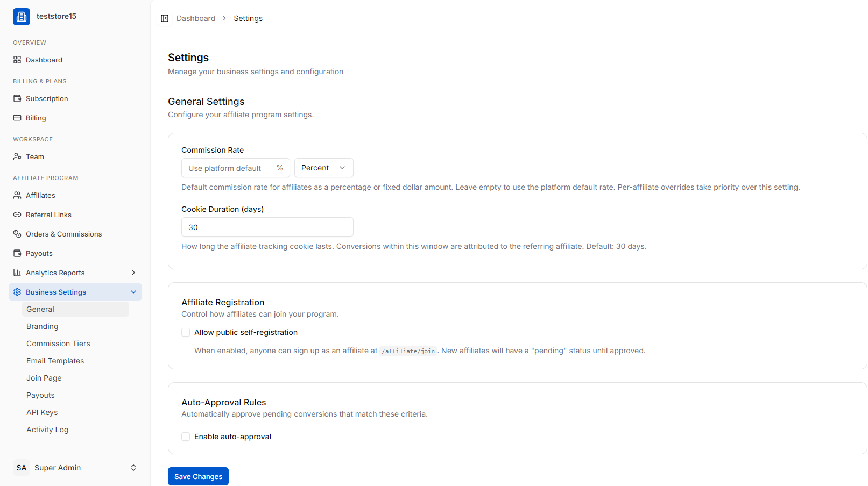
Task: Click the Analytics Reports chart icon
Action: tap(17, 273)
